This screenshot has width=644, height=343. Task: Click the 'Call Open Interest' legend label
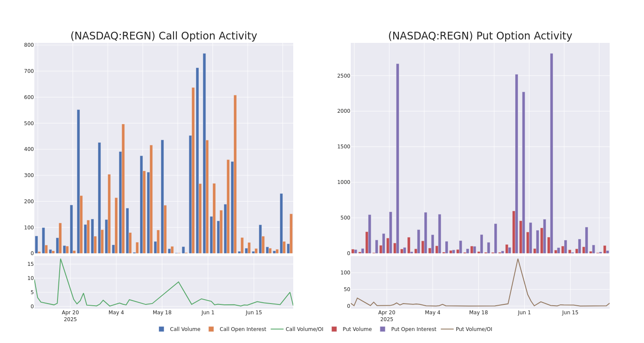coord(243,329)
